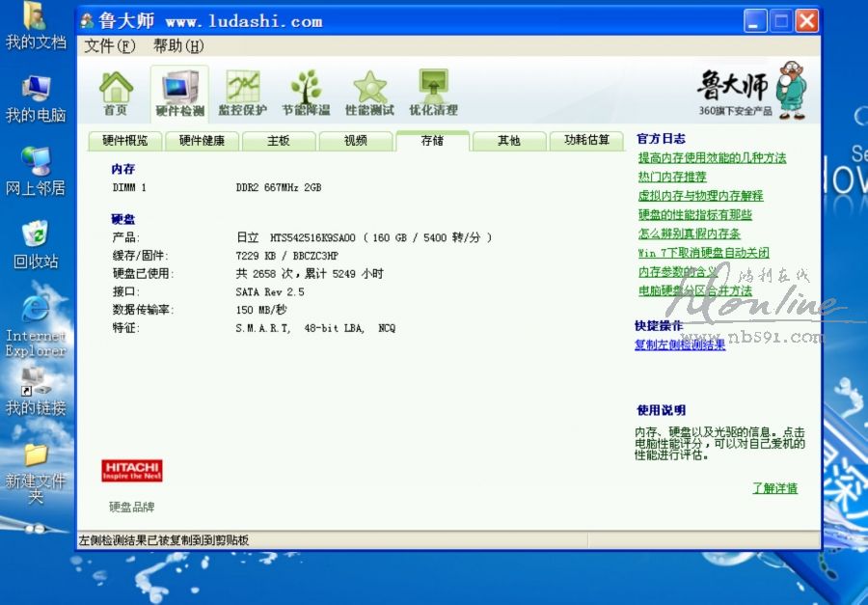Screen dimensions: 868x605
Task: Click the 硬盘品牌 caption
Action: click(132, 507)
